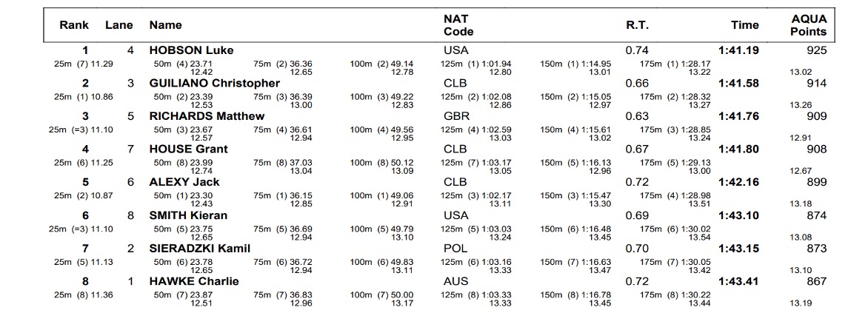Click the Rank column header
The width and height of the screenshot is (868, 330).
click(74, 24)
